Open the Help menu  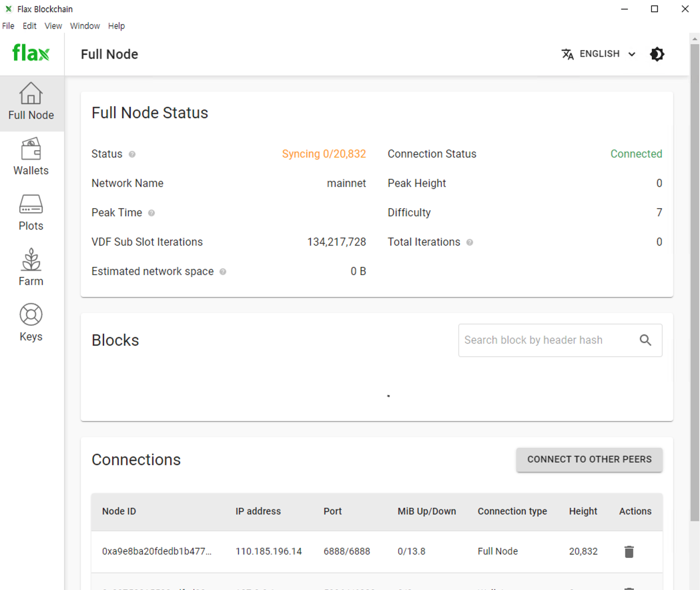[117, 26]
